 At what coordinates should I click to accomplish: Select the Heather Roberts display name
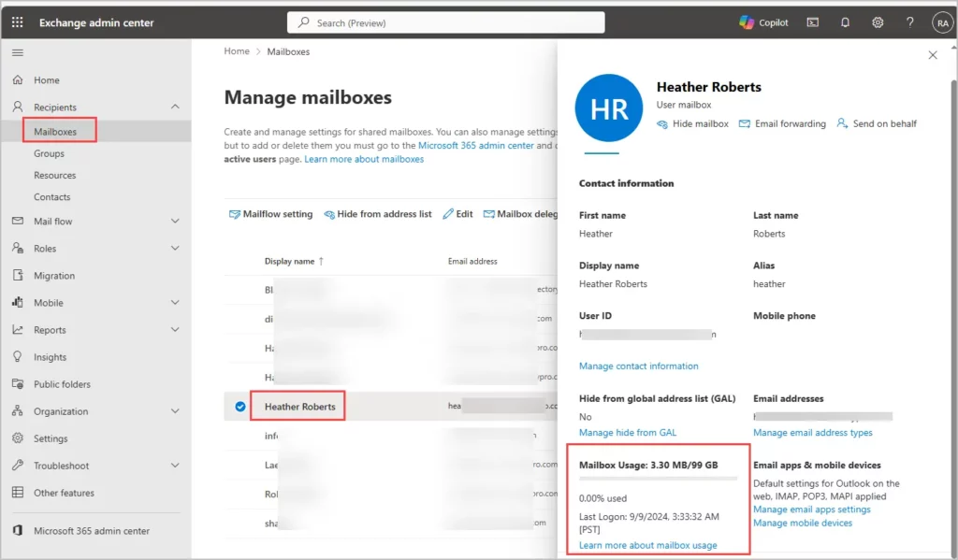(300, 407)
